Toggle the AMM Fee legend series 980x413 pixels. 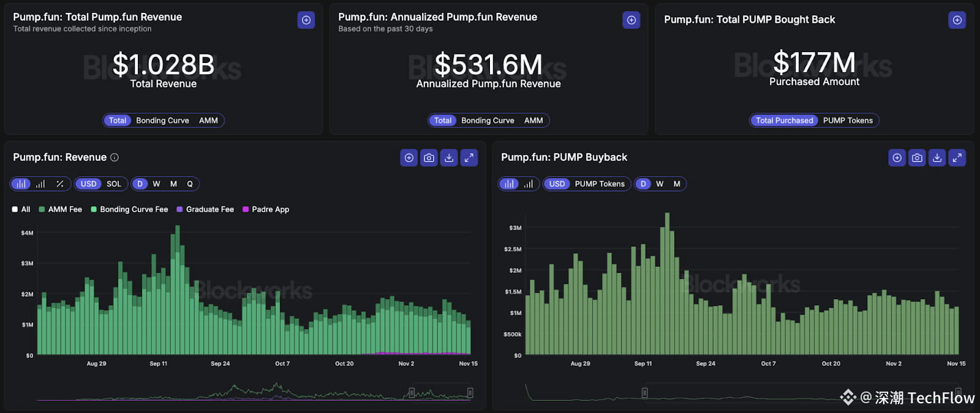coord(60,209)
